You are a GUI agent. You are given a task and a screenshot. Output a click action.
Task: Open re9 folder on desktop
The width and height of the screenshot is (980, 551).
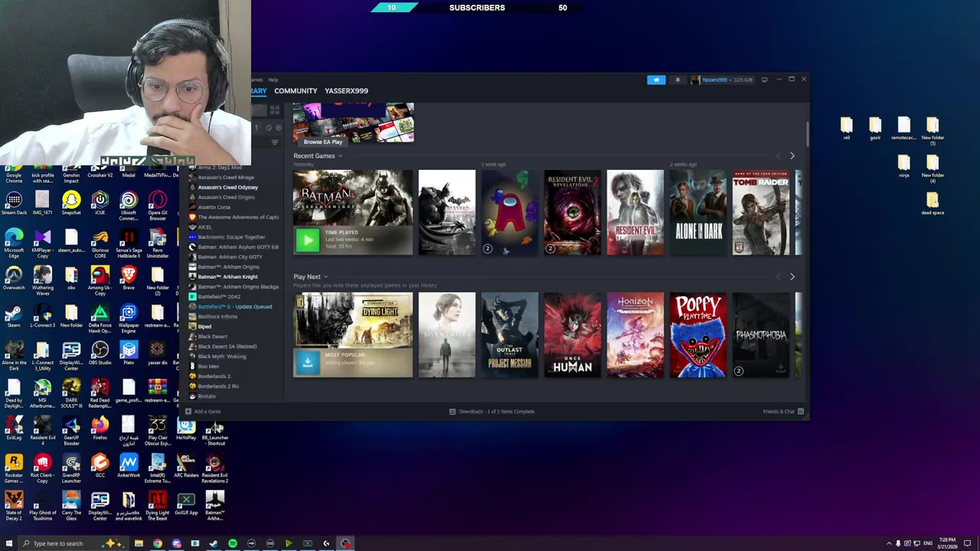pos(846,129)
